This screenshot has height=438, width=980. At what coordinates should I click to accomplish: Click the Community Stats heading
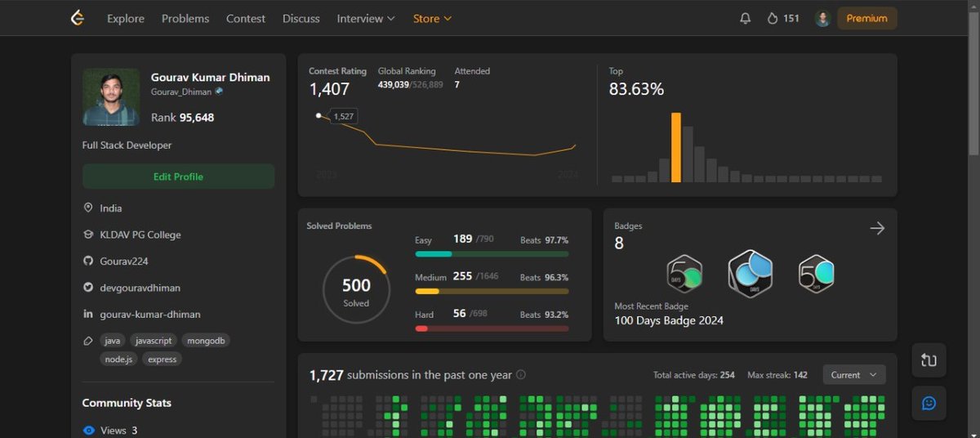pos(127,403)
